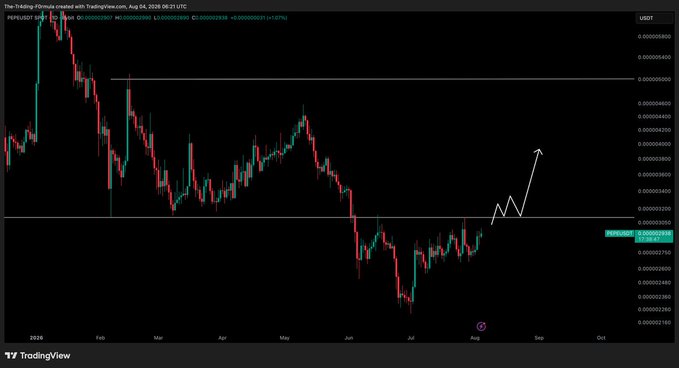Click price axis label 0.00004600

tap(655, 104)
